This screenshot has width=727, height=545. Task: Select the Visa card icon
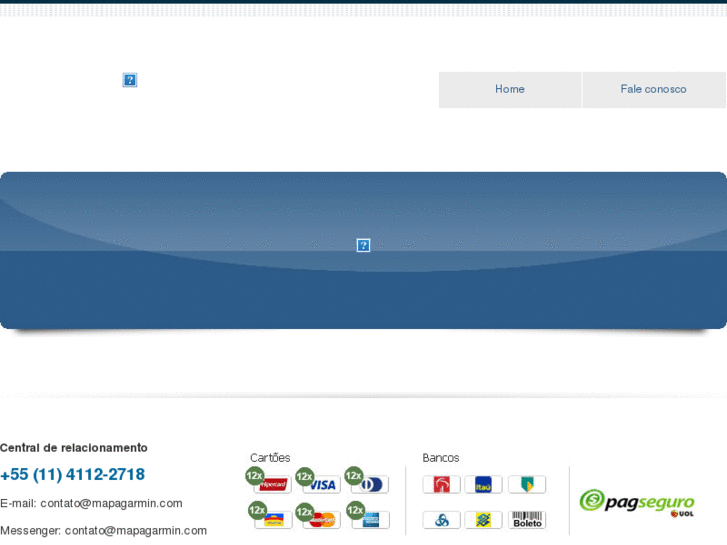[x=322, y=485]
